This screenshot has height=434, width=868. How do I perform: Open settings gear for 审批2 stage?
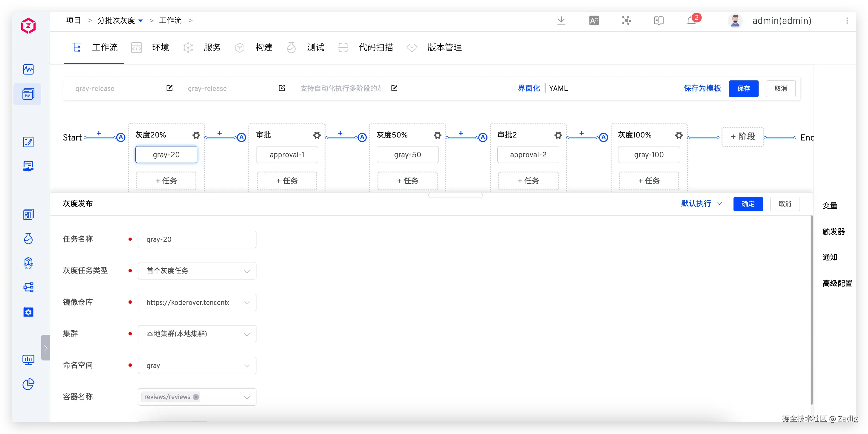coord(558,135)
